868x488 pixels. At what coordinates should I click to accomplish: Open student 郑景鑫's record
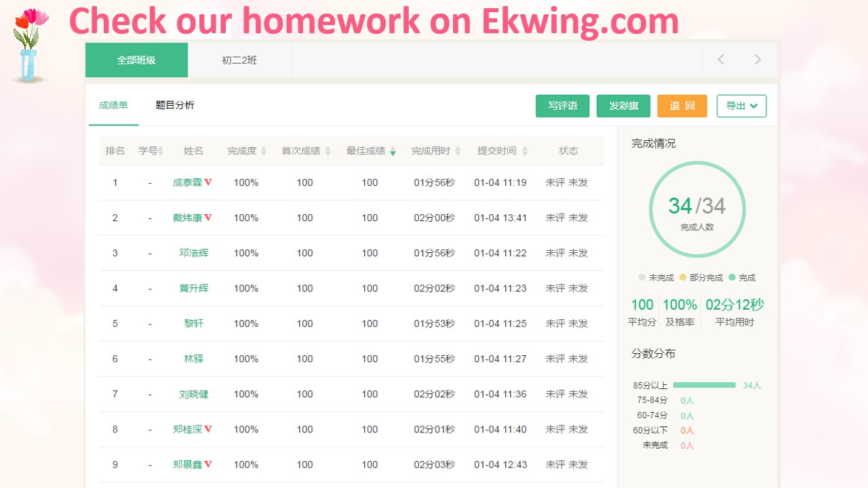pyautogui.click(x=188, y=464)
